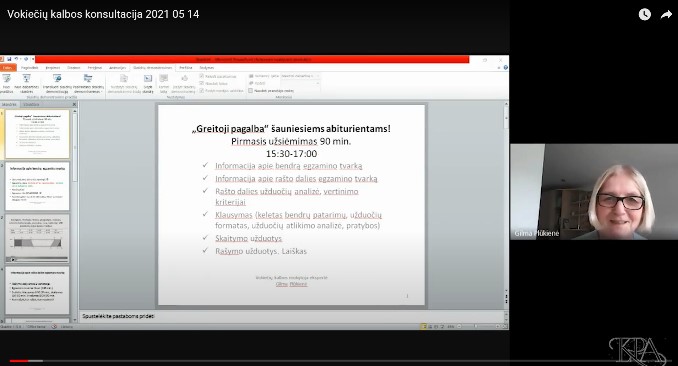Toggle the first checkbox in Nustatymas group
The height and width of the screenshot is (366, 678).
[201, 76]
